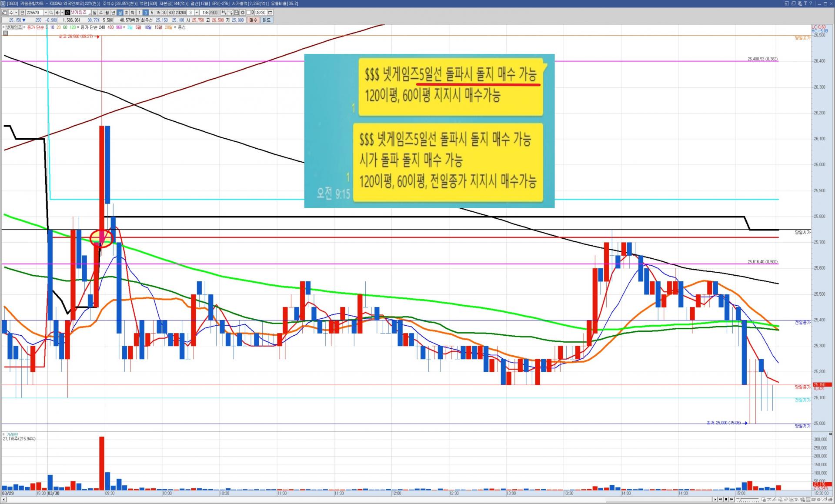The height and width of the screenshot is (504, 835).
Task: Click the 매수 buy button
Action: coord(253,20)
